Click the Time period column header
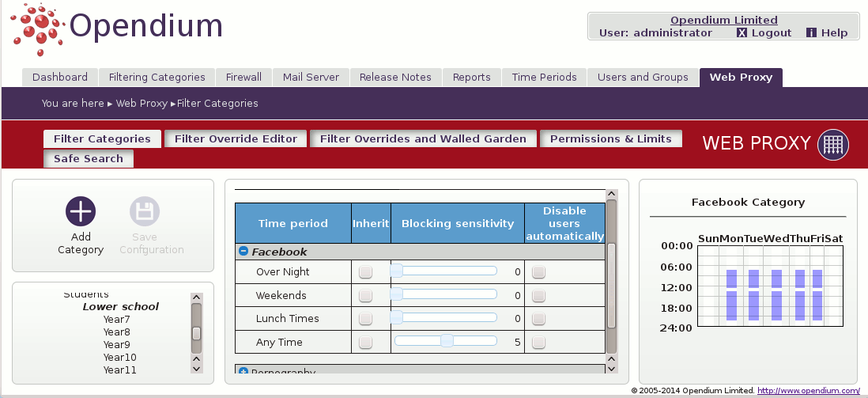The height and width of the screenshot is (398, 868). [292, 223]
